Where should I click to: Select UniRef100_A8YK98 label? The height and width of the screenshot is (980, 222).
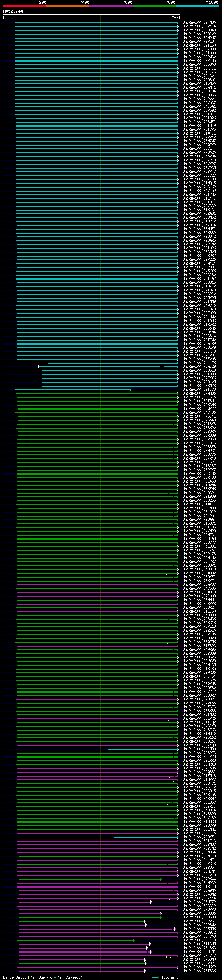tap(199, 179)
